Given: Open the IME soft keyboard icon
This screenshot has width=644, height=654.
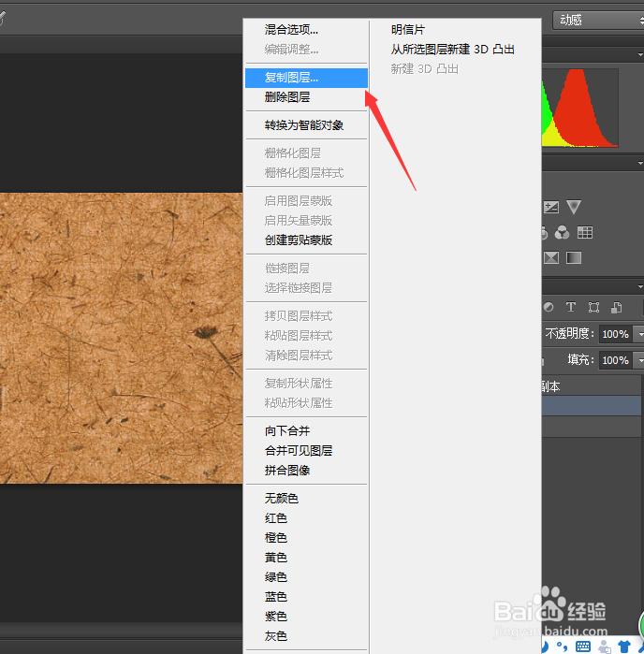Looking at the screenshot, I should 582,647.
